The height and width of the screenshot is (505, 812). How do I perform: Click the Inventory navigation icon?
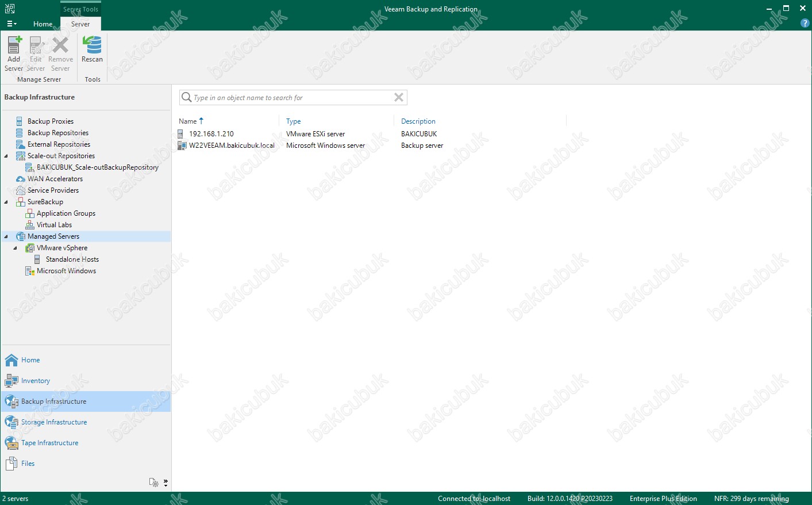pos(11,381)
